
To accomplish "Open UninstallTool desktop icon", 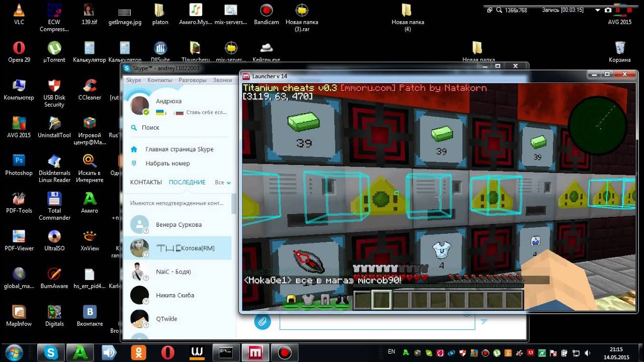I will coord(54,127).
